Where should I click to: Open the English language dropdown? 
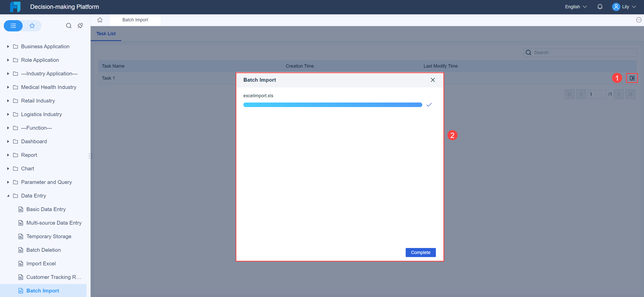click(576, 7)
